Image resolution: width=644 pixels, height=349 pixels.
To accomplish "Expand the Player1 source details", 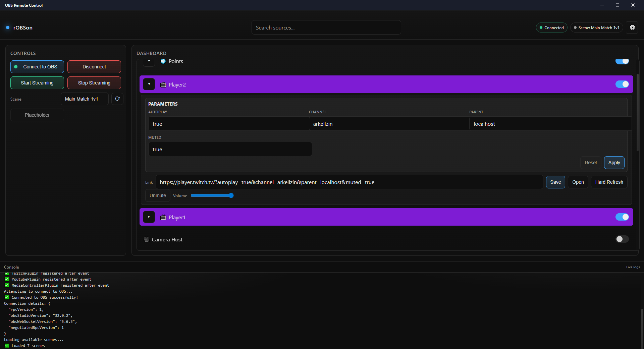I will point(149,217).
